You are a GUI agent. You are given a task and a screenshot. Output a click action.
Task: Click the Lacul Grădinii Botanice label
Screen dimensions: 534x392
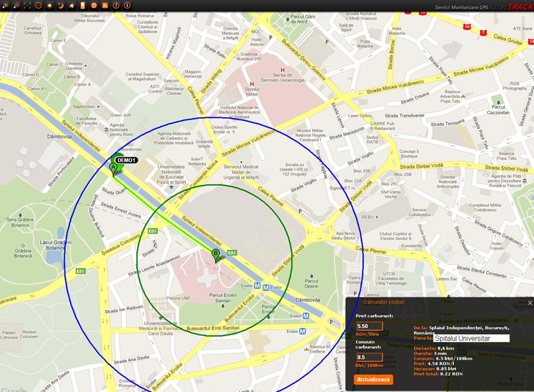click(x=55, y=245)
